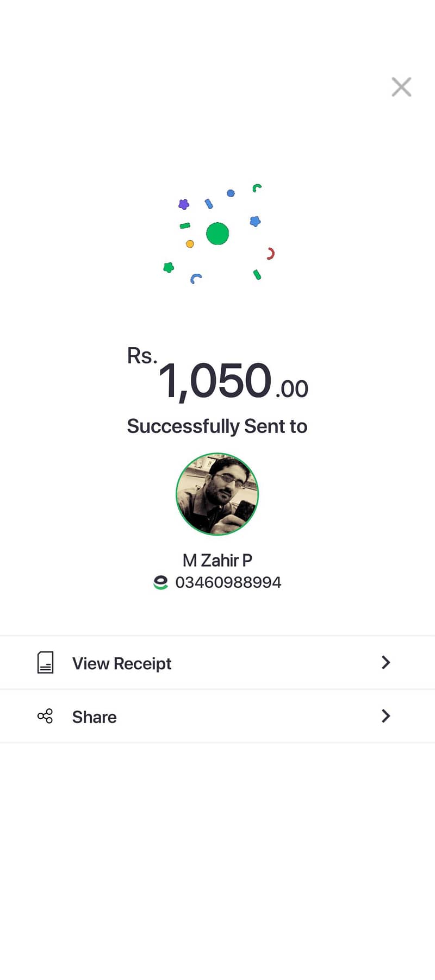The image size is (435, 980).
Task: Click the receipt document icon
Action: pyautogui.click(x=45, y=663)
